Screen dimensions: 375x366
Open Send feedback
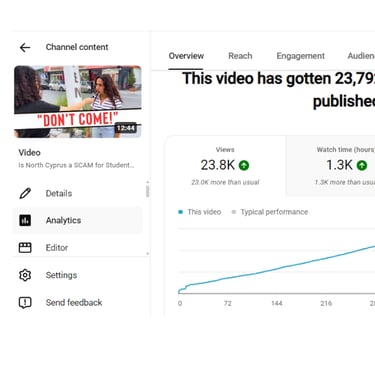(77, 303)
